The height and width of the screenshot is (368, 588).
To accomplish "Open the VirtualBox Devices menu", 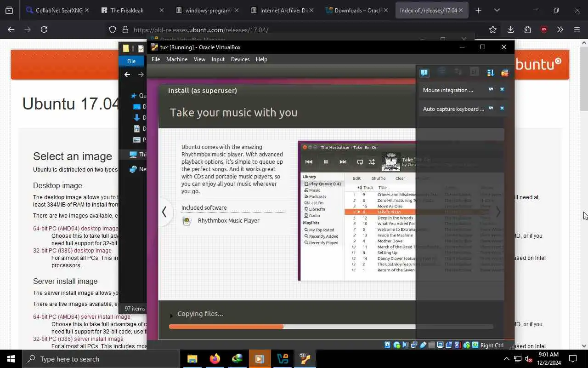I will [x=240, y=59].
